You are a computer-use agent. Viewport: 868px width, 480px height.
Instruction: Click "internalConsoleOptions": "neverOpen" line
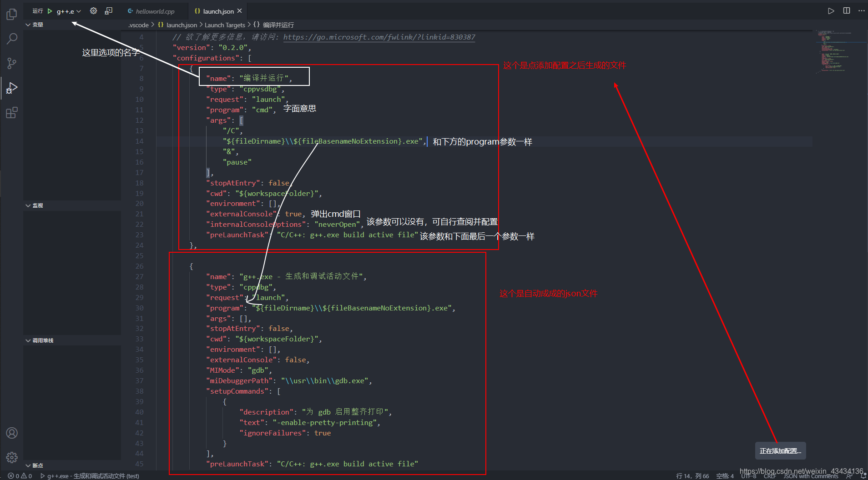(x=285, y=225)
